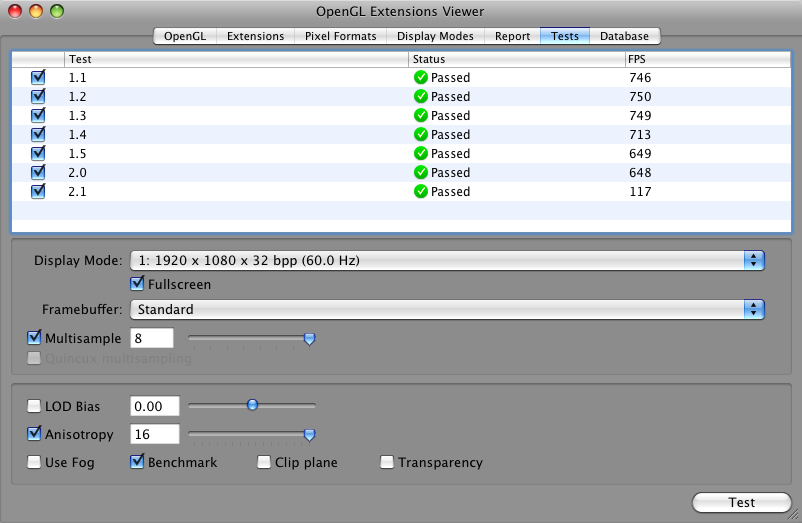
Task: Open the Framebuffer dropdown
Action: click(447, 309)
